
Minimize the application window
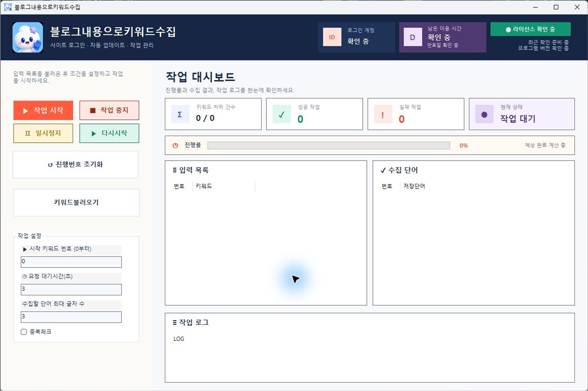(x=535, y=7)
